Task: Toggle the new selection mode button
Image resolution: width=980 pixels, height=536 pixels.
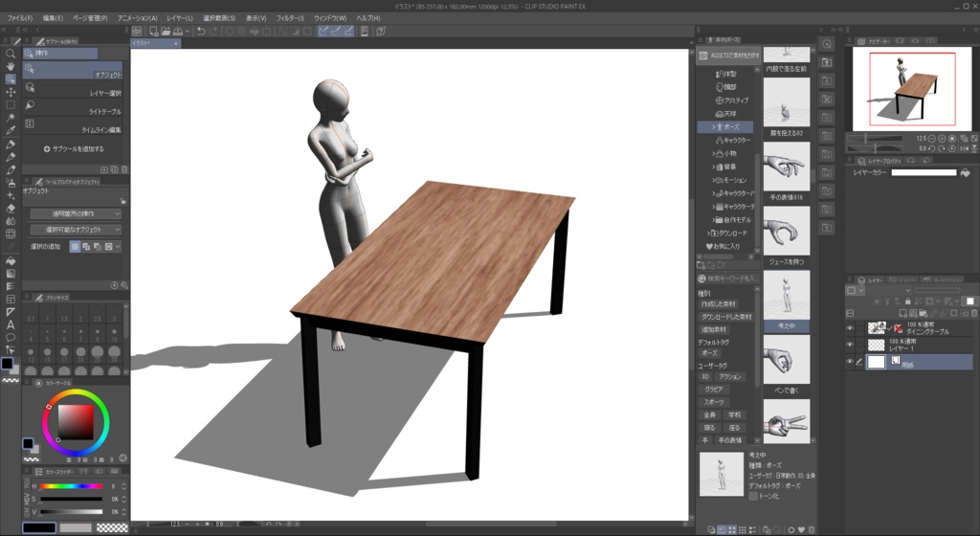Action: click(x=75, y=247)
